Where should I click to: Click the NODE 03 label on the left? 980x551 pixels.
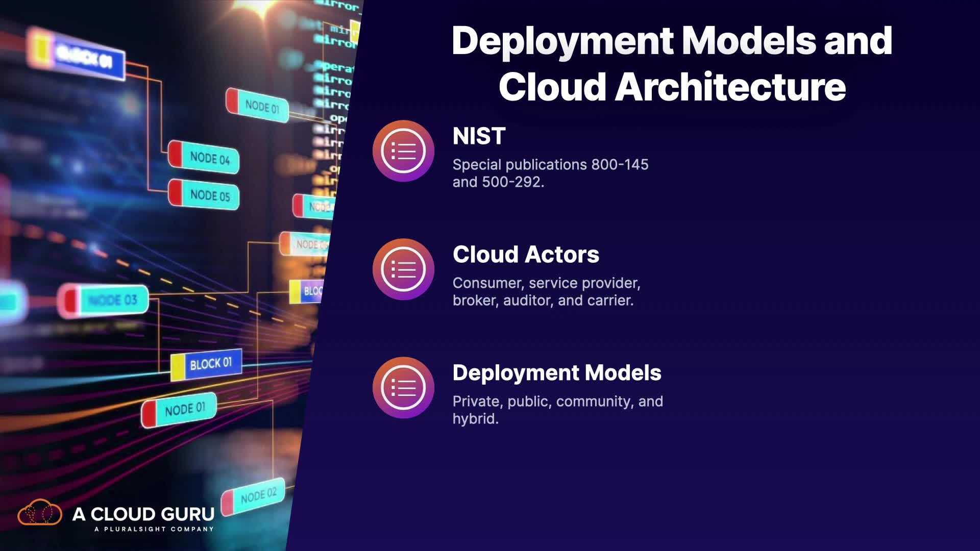(x=112, y=300)
